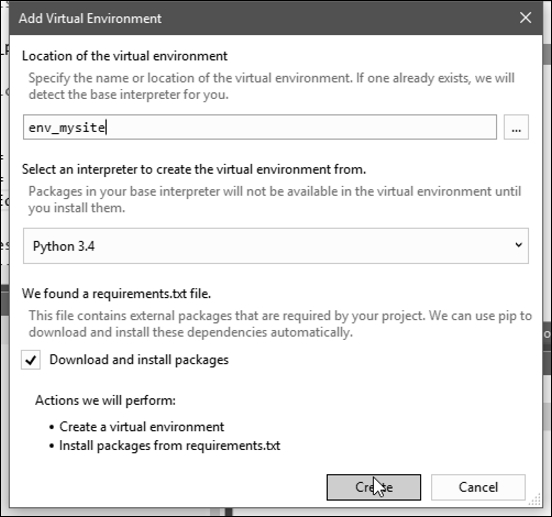Click the Cancel button

[478, 487]
